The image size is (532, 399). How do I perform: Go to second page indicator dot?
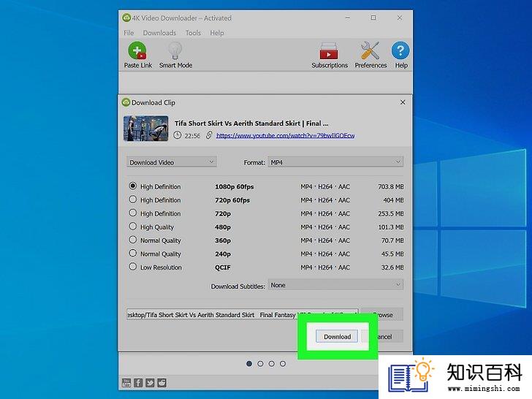click(x=260, y=364)
